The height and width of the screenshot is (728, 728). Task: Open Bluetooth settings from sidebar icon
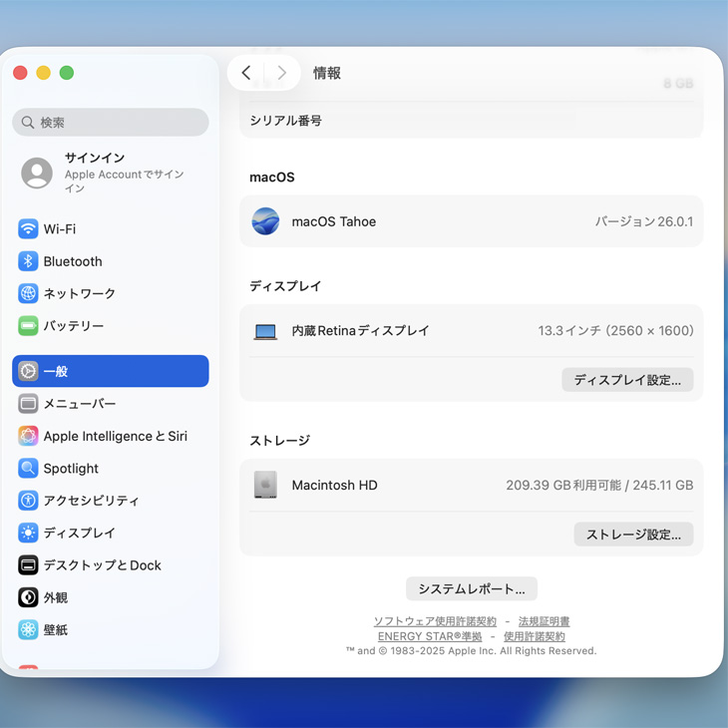28,261
